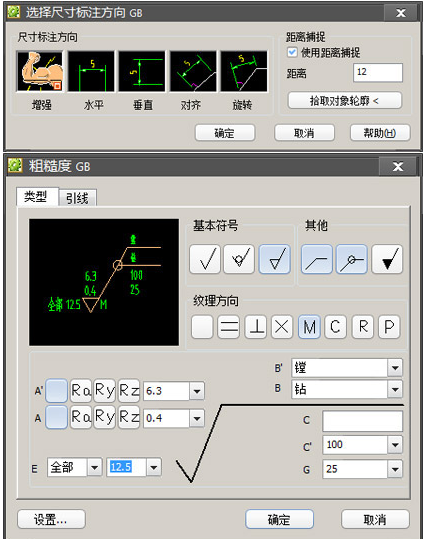Viewport: 425px width, 539px height.
Task: Open the G value dropdown showing 25
Action: (395, 469)
